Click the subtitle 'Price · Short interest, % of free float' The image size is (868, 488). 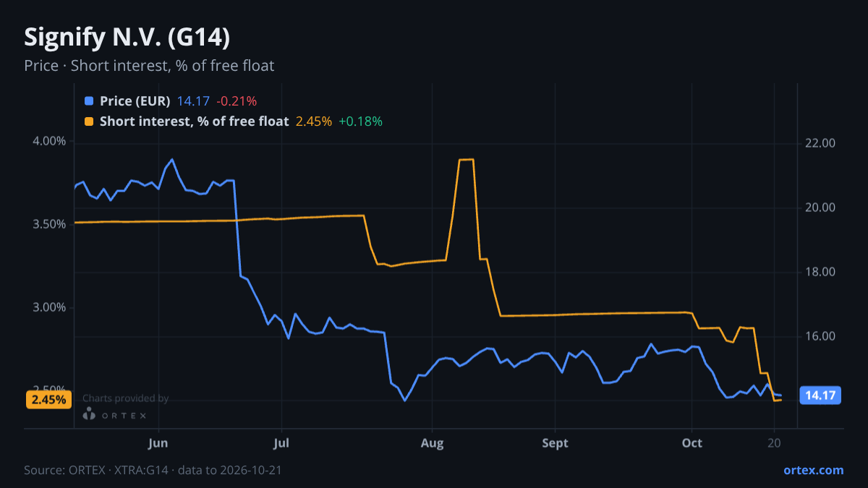[149, 66]
